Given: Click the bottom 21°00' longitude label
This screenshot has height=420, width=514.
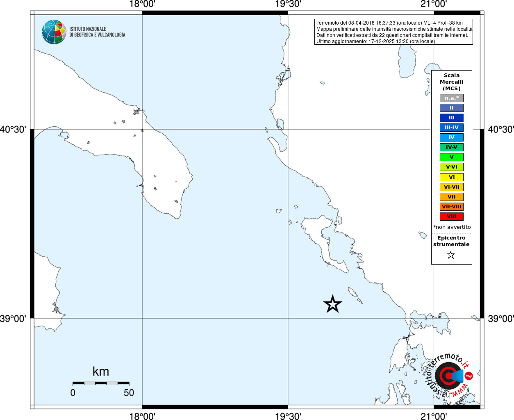Looking at the screenshot, I should [x=434, y=416].
